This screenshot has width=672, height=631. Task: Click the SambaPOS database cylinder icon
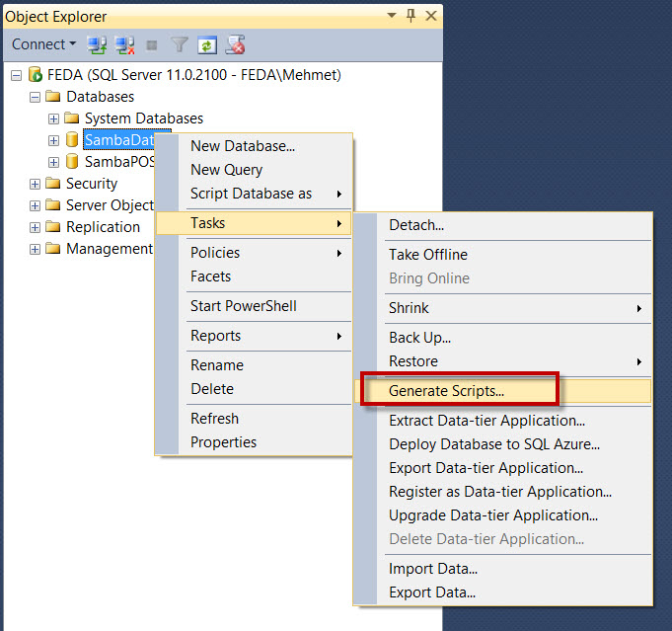point(72,162)
